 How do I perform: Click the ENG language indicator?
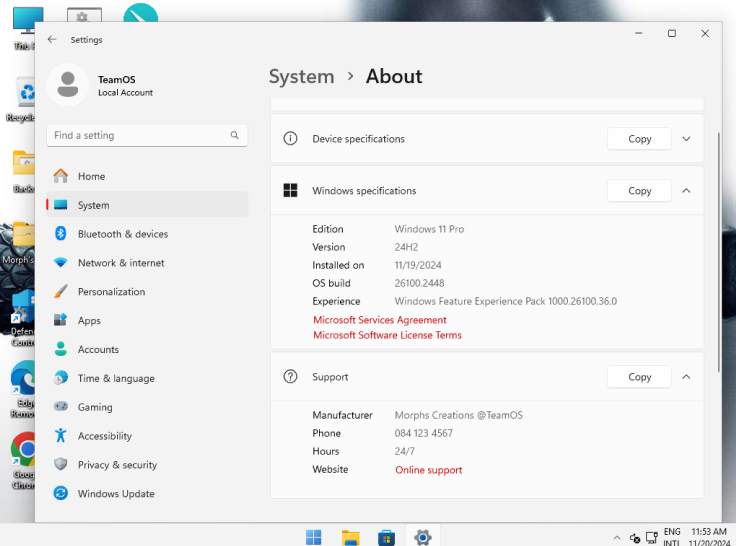[672, 537]
